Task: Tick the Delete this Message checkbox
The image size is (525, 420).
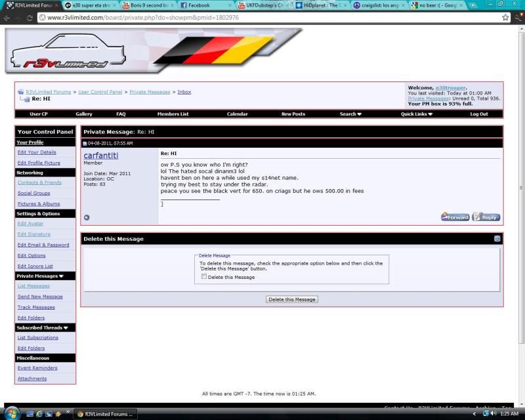Action: [x=204, y=277]
